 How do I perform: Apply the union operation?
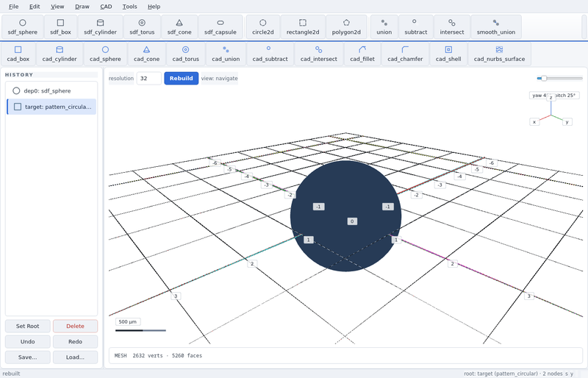[384, 27]
